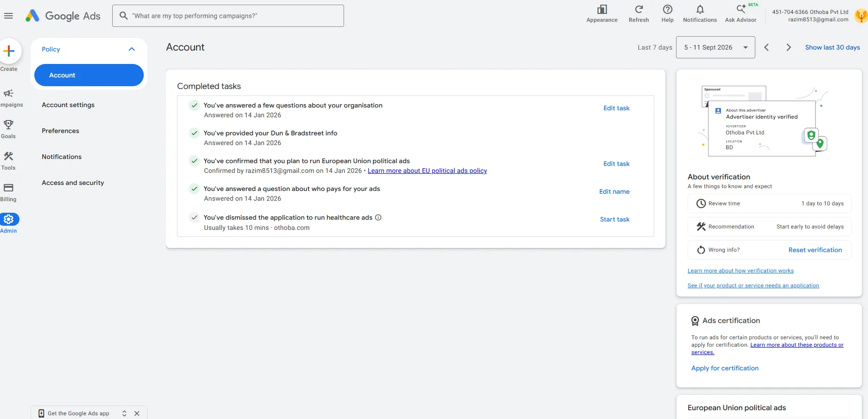This screenshot has width=868, height=419.
Task: Open Access and security
Action: (x=73, y=183)
